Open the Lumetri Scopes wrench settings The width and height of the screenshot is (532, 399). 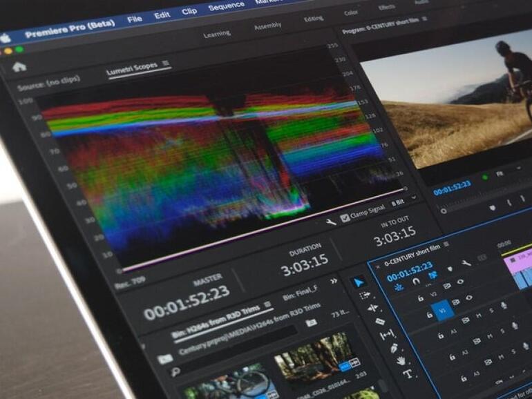[331, 222]
